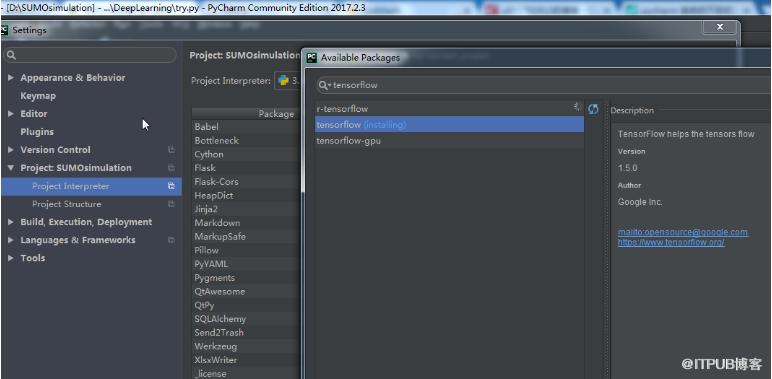
Task: Select the XlsxWriter package row
Action: click(246, 360)
